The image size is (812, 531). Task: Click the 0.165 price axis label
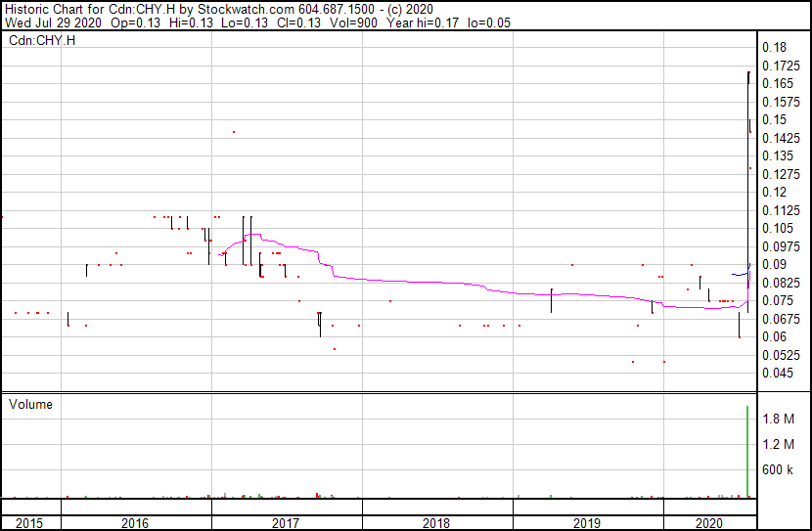tap(778, 83)
